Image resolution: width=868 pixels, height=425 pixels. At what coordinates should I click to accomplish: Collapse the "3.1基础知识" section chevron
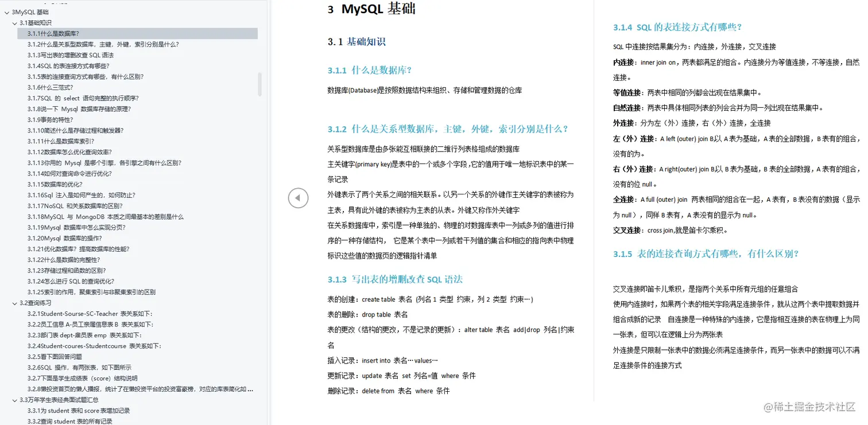click(14, 22)
